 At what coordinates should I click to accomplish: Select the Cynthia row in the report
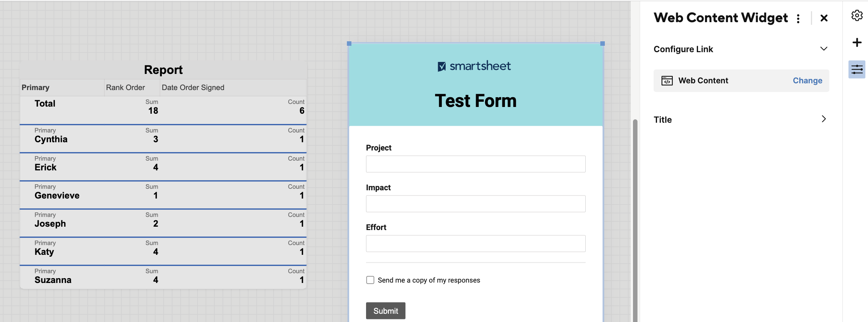pos(163,138)
